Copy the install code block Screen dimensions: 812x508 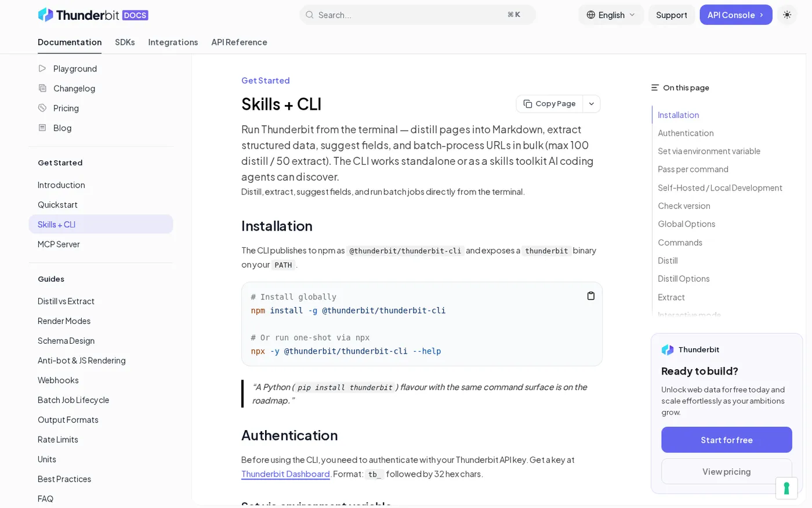pos(590,296)
